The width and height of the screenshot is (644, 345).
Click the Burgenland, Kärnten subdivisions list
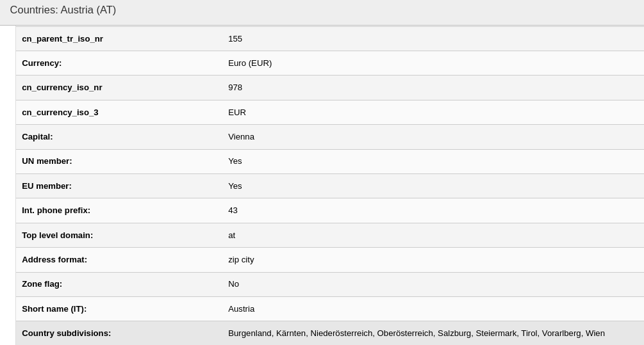[417, 333]
